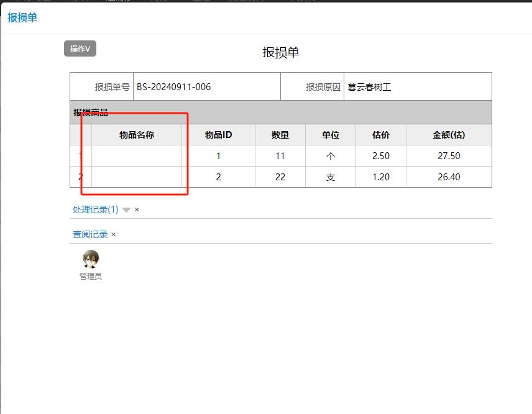Click the 查阅记录 link
This screenshot has height=414, width=532.
[90, 234]
